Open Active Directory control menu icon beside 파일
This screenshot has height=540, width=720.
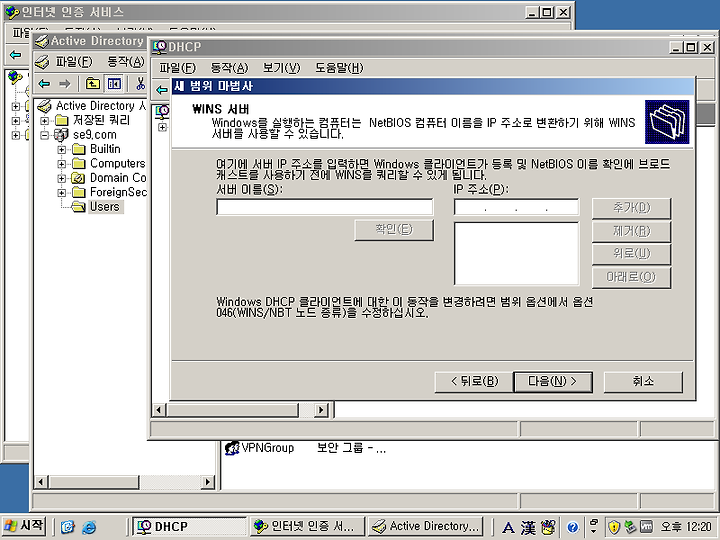(43, 62)
